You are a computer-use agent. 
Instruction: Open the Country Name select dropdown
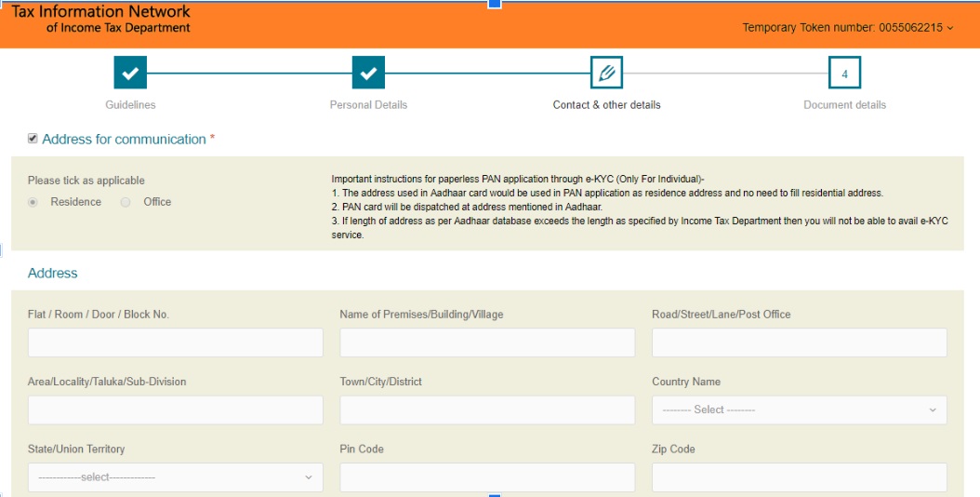tap(800, 410)
